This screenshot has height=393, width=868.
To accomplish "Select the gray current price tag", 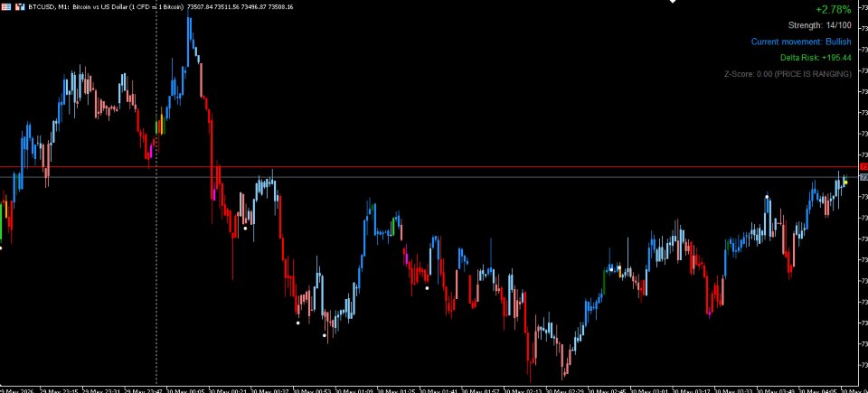I will [x=863, y=177].
